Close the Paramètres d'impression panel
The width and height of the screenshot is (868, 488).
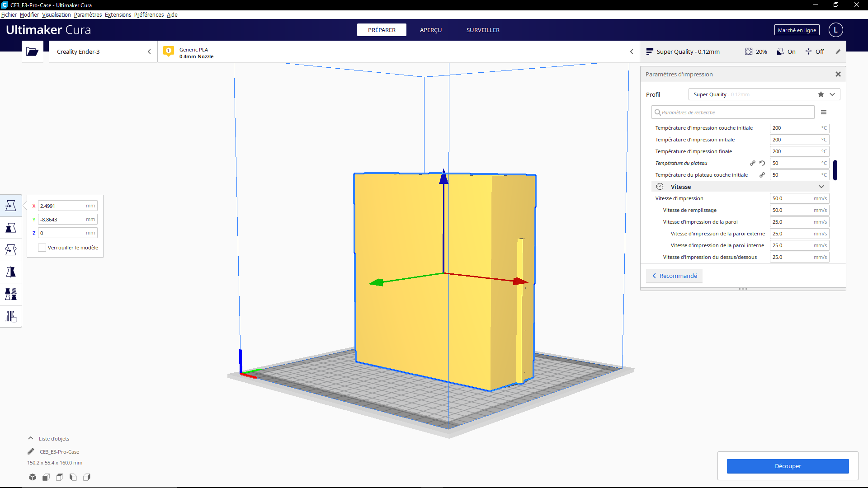point(838,74)
